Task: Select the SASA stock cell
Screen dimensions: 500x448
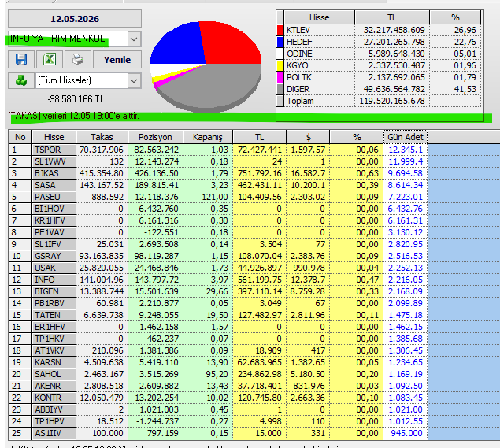Action: point(54,185)
